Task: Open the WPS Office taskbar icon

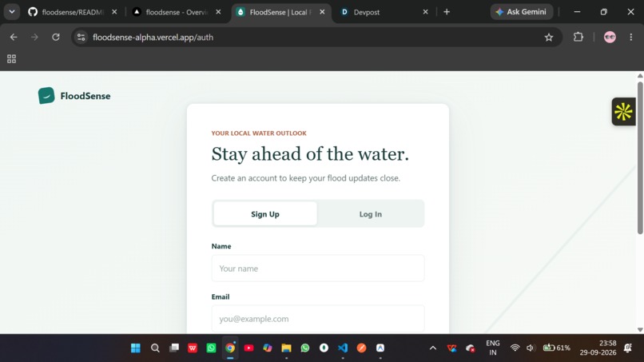Action: tap(193, 348)
